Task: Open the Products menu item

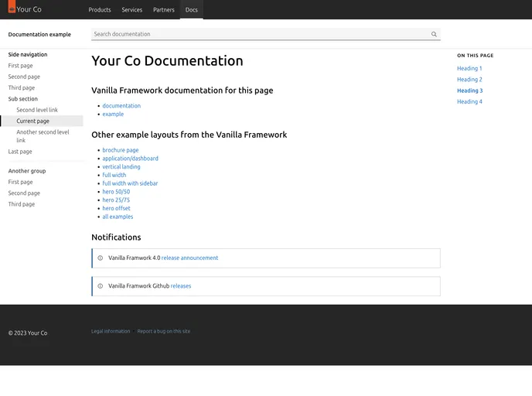Action: coord(100,10)
